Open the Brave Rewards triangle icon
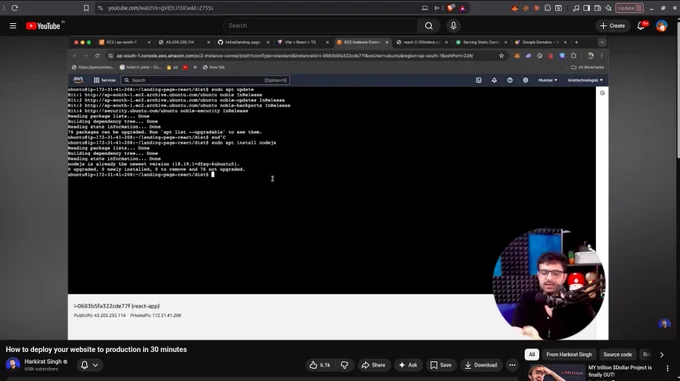 (x=462, y=8)
